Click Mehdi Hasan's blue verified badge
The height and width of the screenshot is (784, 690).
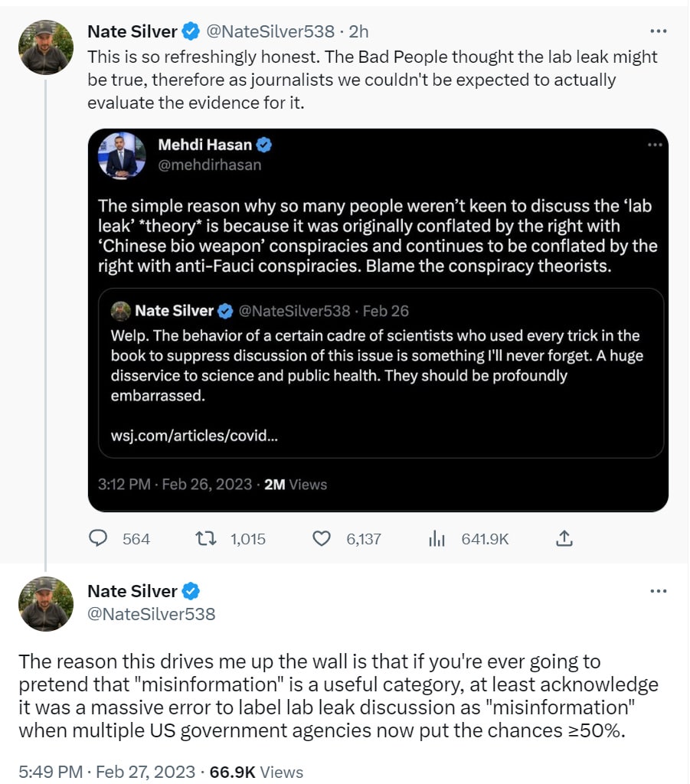[264, 145]
